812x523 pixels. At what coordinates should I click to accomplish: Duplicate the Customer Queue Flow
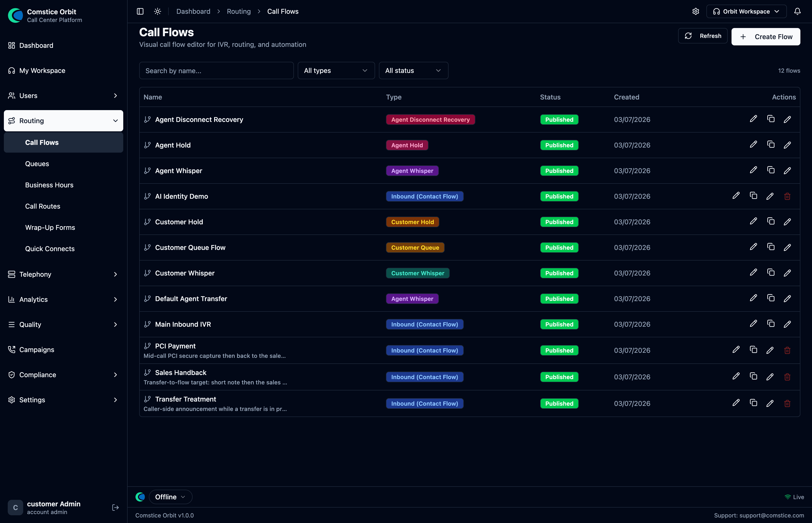(770, 247)
